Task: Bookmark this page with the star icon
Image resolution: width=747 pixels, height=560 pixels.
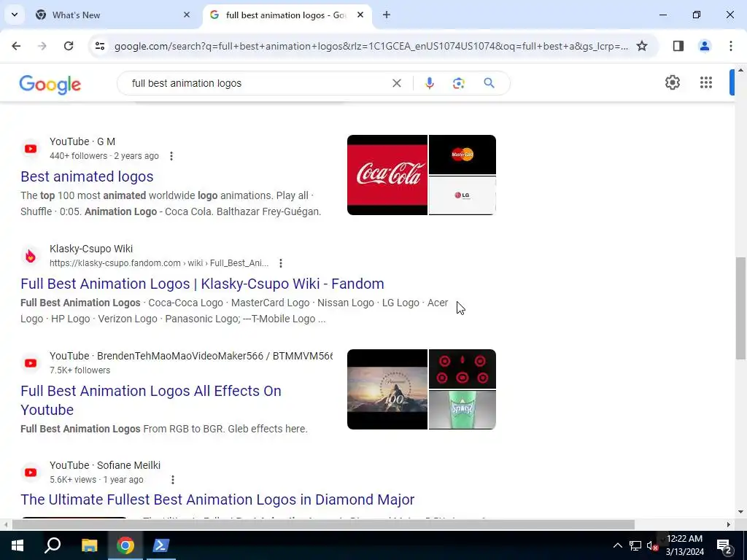Action: (642, 46)
